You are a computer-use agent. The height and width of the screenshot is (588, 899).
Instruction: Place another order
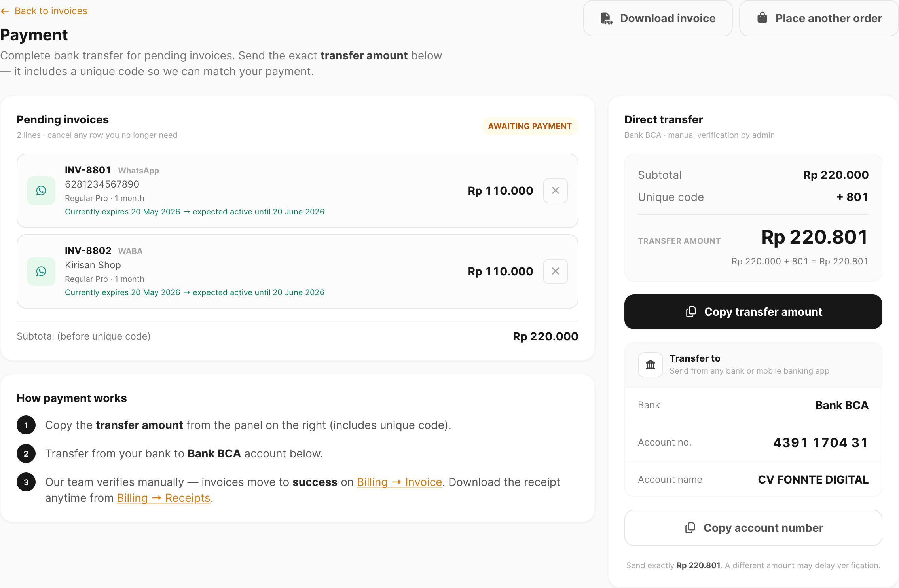819,18
